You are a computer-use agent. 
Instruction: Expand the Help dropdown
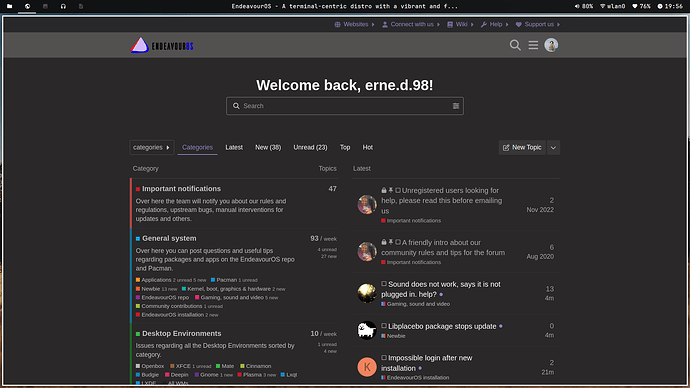pos(494,24)
